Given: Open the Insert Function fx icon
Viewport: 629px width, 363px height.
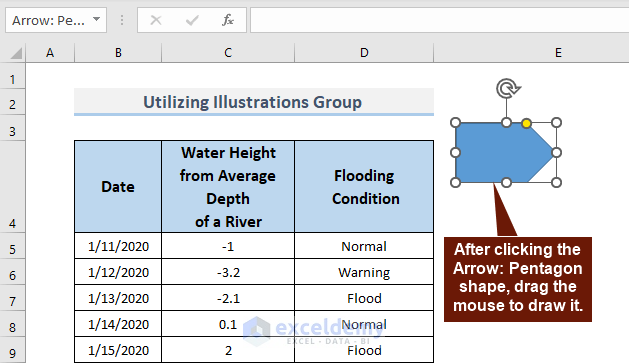Looking at the screenshot, I should (228, 20).
